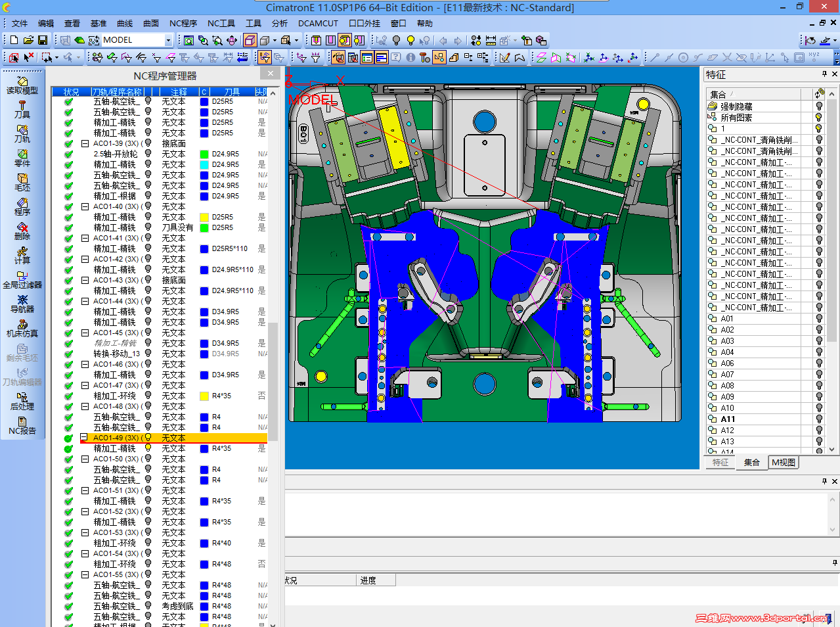Viewport: 840px width, 627px height.
Task: Collapse the ACO1-40 (3X) toolpath node
Action: 85,206
